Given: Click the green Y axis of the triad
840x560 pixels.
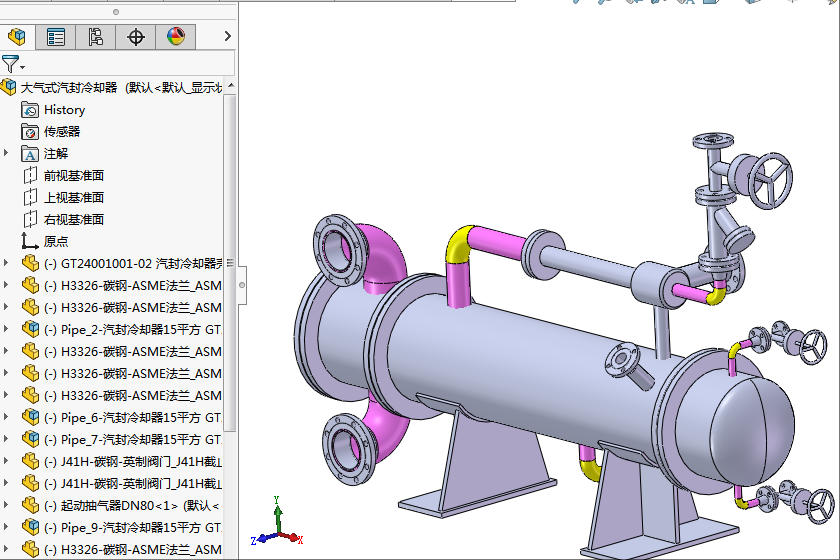Looking at the screenshot, I should (x=278, y=513).
